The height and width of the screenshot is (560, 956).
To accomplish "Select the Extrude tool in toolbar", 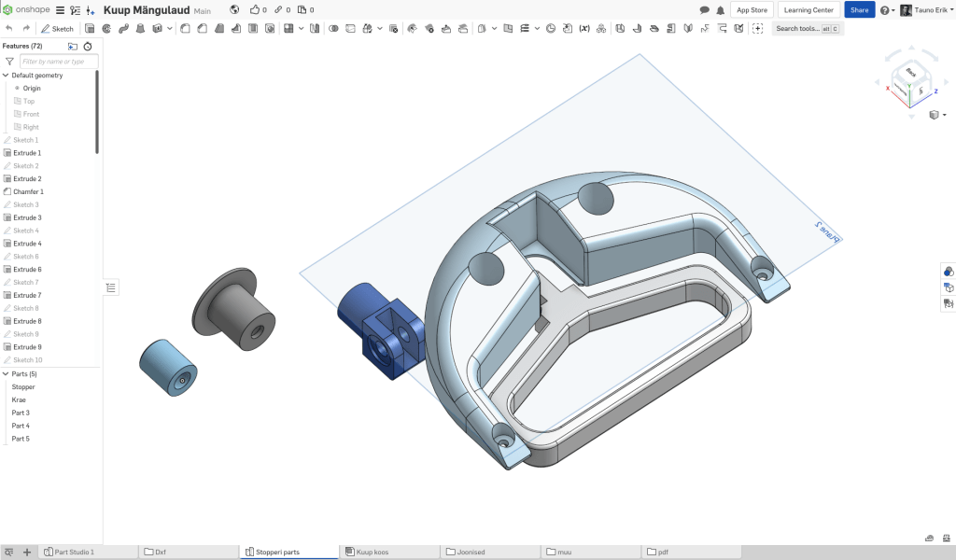I will click(90, 28).
